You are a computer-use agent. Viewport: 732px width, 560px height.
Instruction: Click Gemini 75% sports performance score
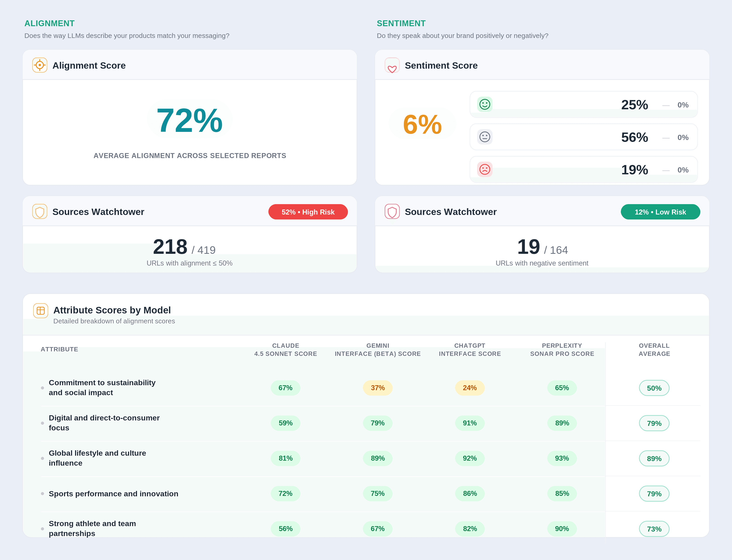click(x=378, y=494)
